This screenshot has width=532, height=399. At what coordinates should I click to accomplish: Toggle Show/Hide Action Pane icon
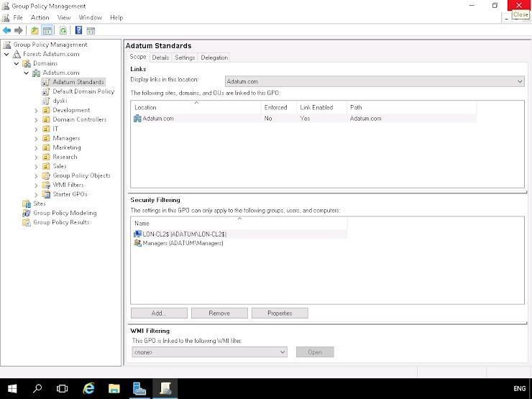click(x=91, y=31)
